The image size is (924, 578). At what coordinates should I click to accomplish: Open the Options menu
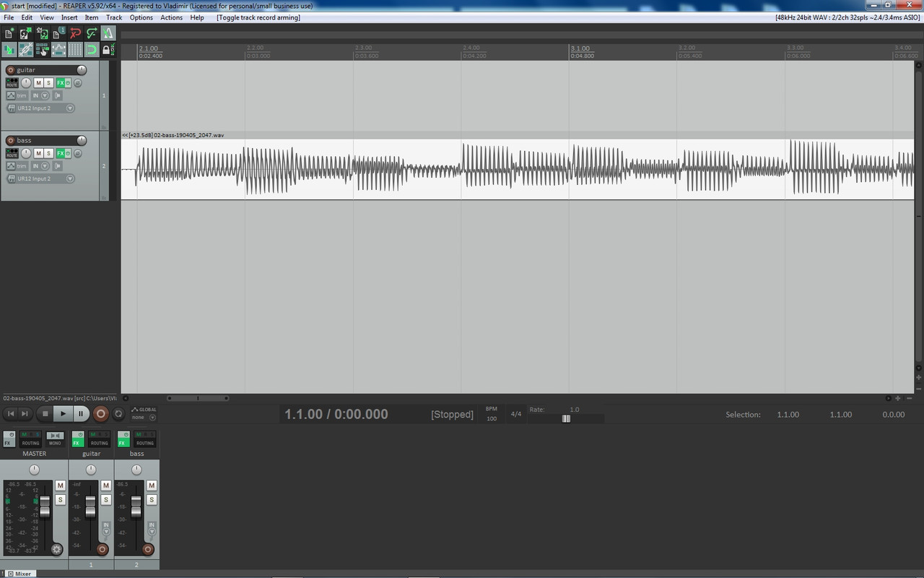[x=141, y=17]
